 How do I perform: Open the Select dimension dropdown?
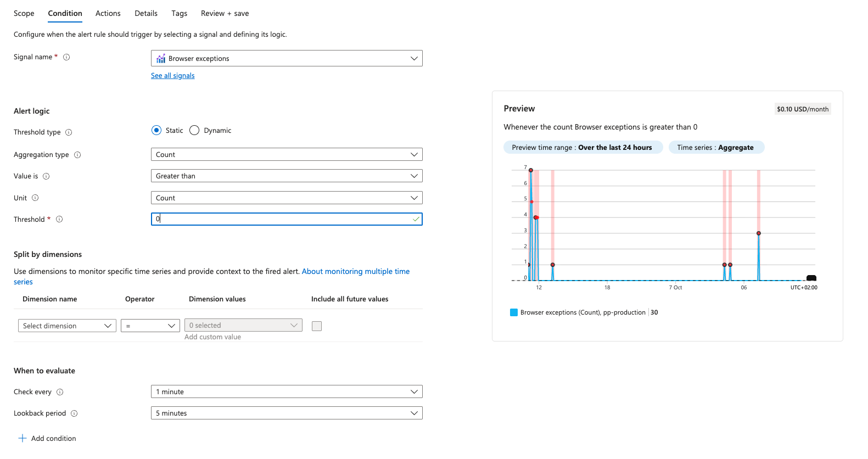click(67, 326)
